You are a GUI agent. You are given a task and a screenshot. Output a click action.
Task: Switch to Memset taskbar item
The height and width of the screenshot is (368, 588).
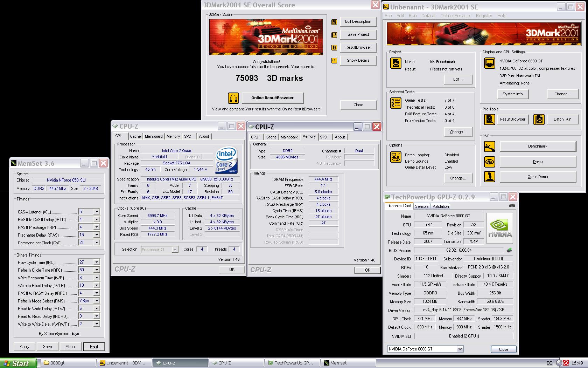[x=349, y=363]
